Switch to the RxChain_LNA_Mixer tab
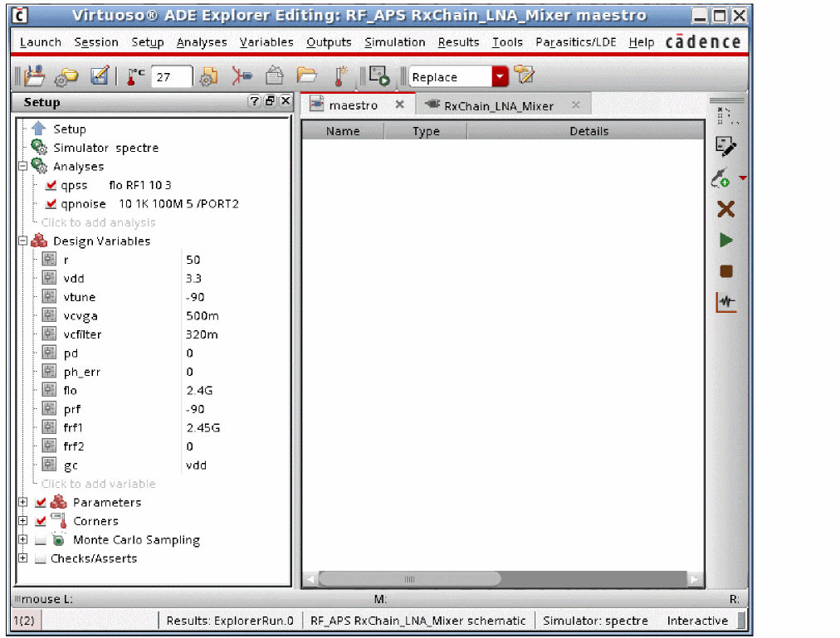The width and height of the screenshot is (840, 638). coord(498,105)
